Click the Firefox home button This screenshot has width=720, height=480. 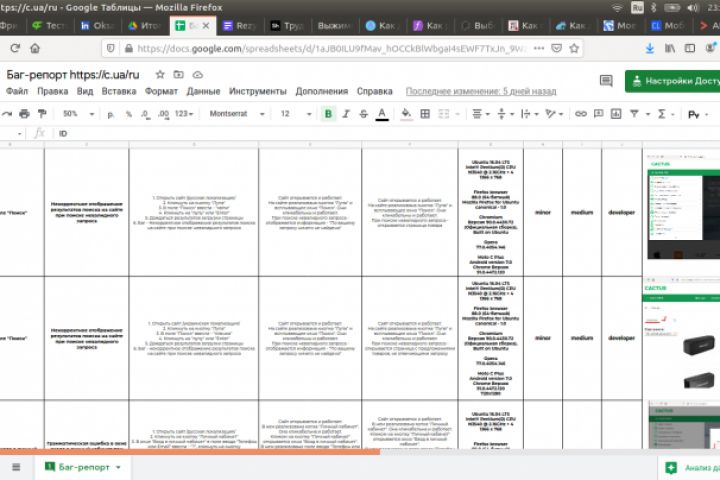(35, 48)
